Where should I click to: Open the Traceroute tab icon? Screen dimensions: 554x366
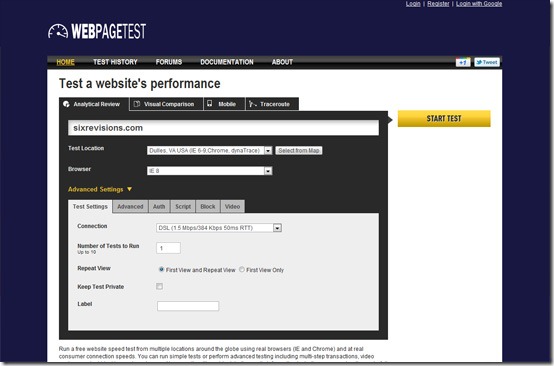pyautogui.click(x=252, y=104)
